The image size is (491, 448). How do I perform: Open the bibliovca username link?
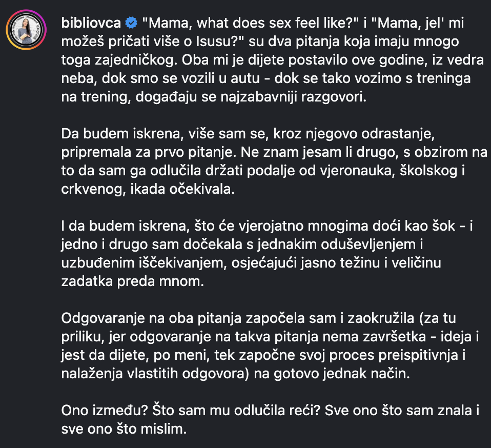pos(91,23)
